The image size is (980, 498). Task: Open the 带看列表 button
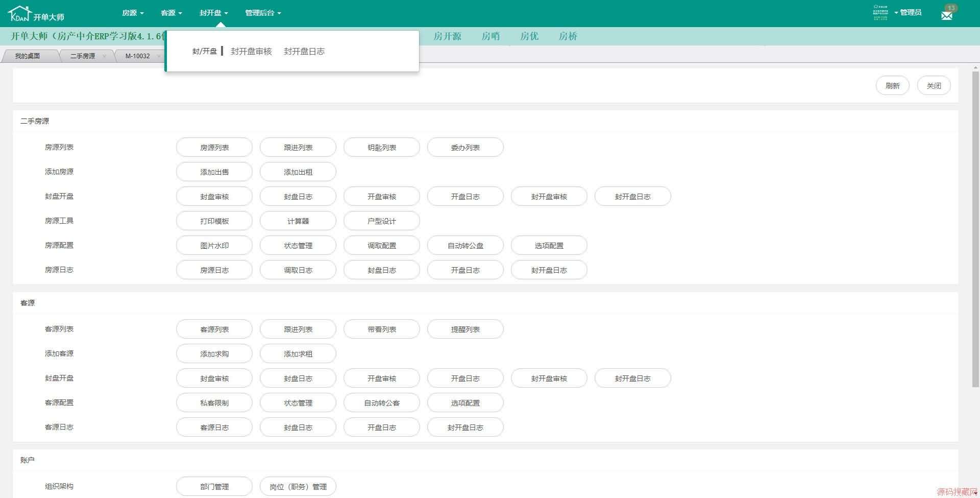(382, 329)
